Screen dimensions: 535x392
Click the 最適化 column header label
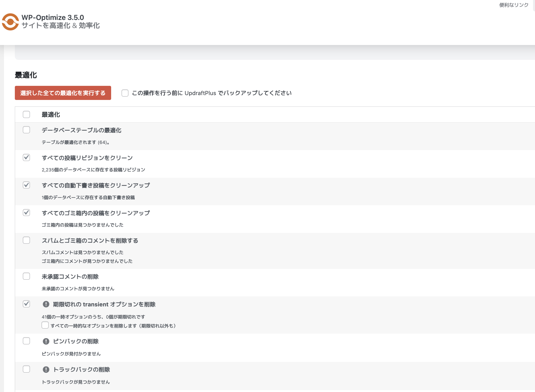[x=51, y=115]
